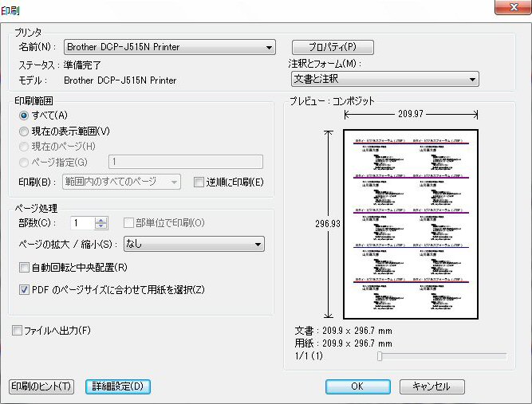The width and height of the screenshot is (532, 404).
Task: Select the すべて(A) radio button
Action: click(24, 116)
